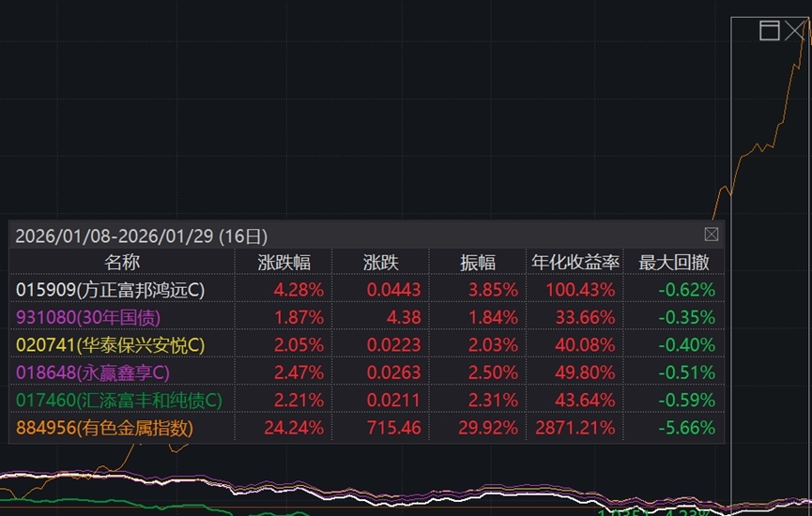Click 0.0263 change value cell
Viewport: 812px width, 516px height.
[x=393, y=372]
